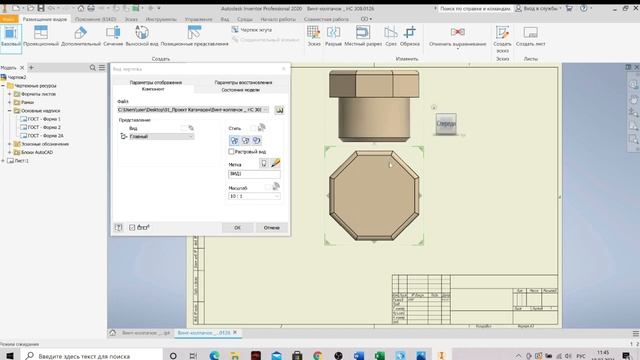640x360 pixels.
Task: Select the Срез (Slice) tool
Action: (391, 36)
